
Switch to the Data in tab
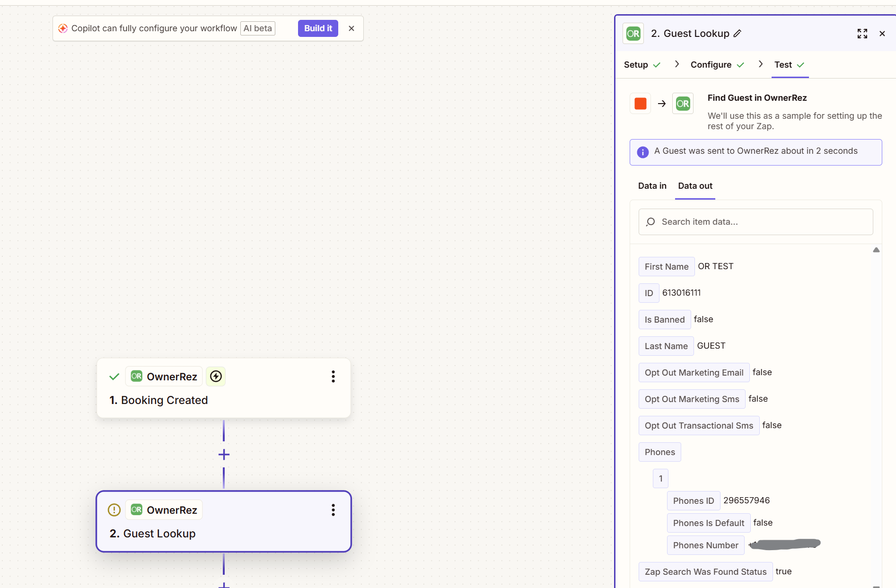click(652, 186)
